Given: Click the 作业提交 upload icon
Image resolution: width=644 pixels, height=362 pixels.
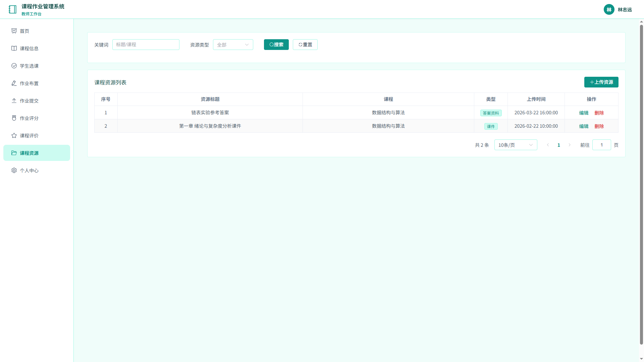Looking at the screenshot, I should point(14,101).
